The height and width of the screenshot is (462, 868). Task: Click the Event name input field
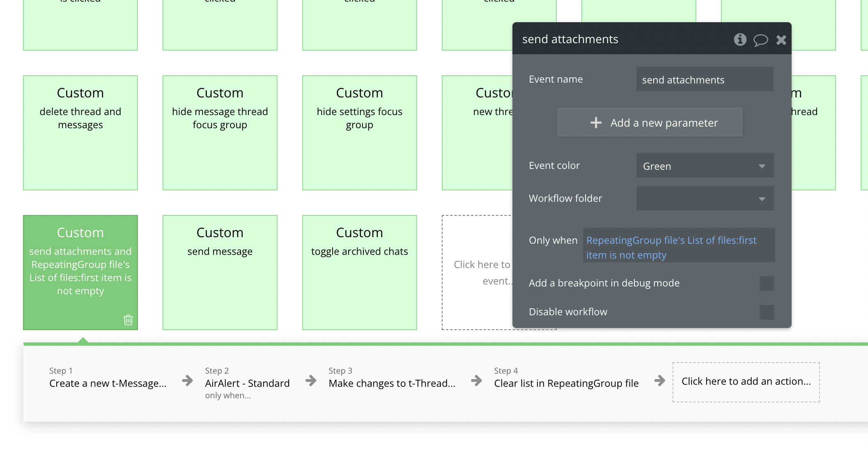[x=705, y=79]
